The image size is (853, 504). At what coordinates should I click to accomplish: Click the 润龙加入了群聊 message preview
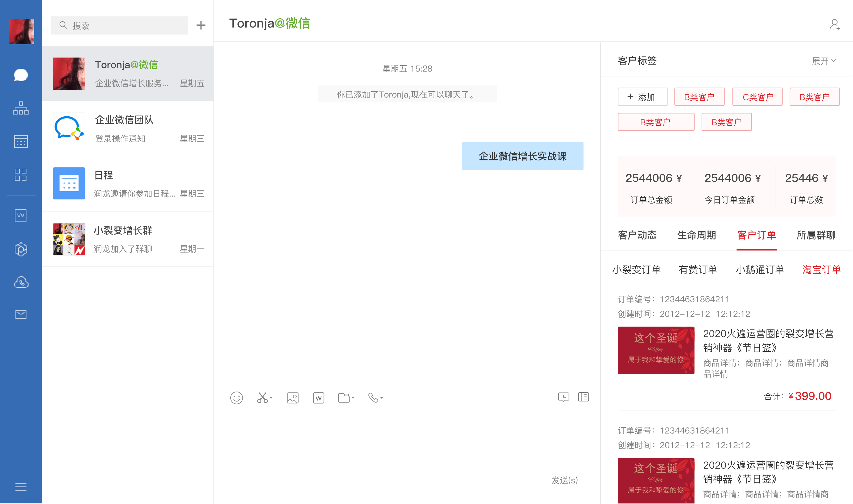[x=123, y=249]
